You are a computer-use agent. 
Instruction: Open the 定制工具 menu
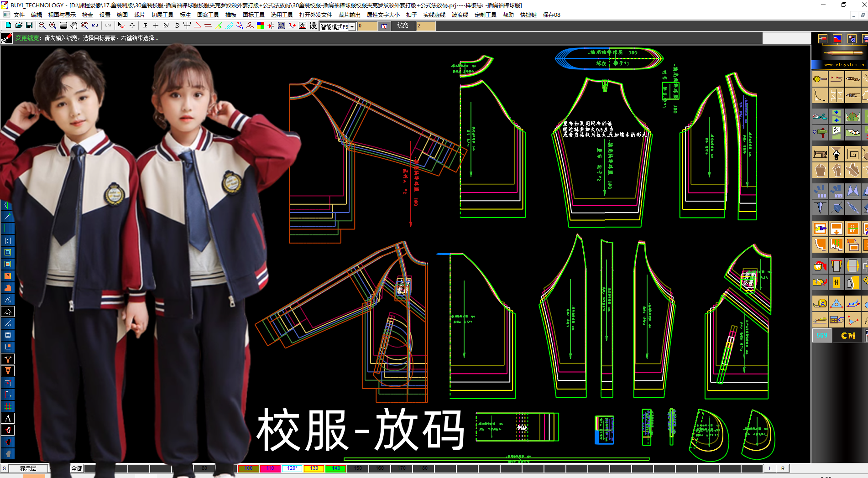click(486, 15)
